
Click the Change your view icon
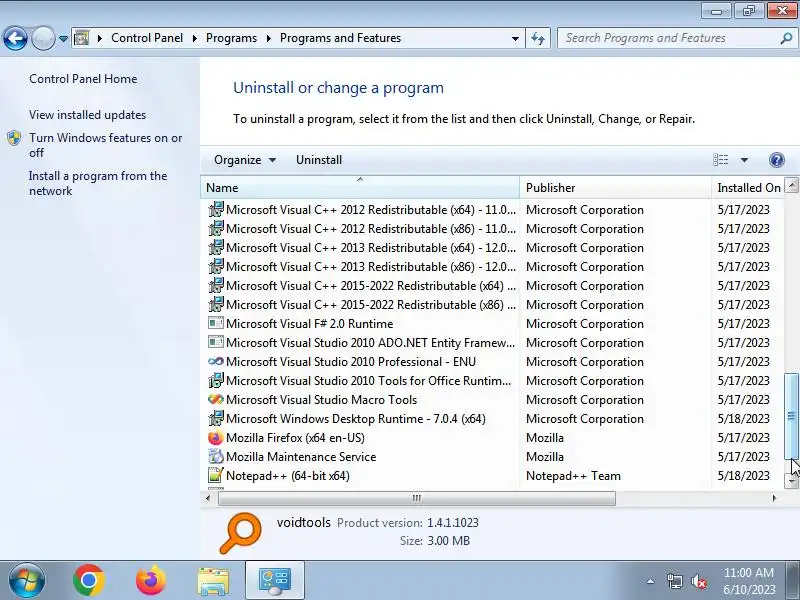[x=720, y=160]
